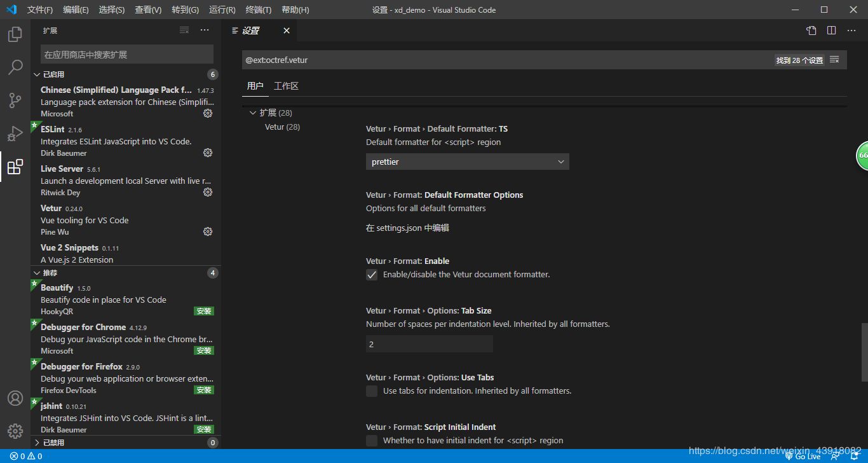868x463 pixels.
Task: Open the Source Control view
Action: [15, 100]
